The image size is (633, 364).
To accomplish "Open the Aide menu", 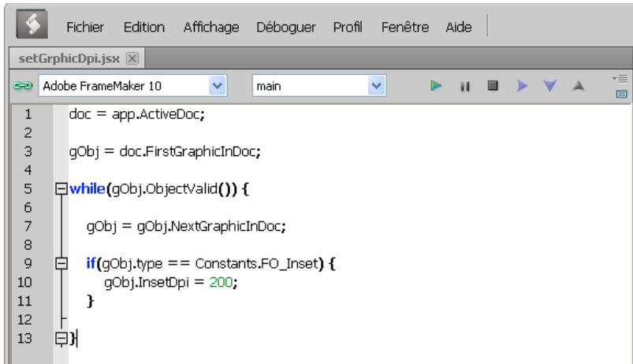I will (x=459, y=27).
